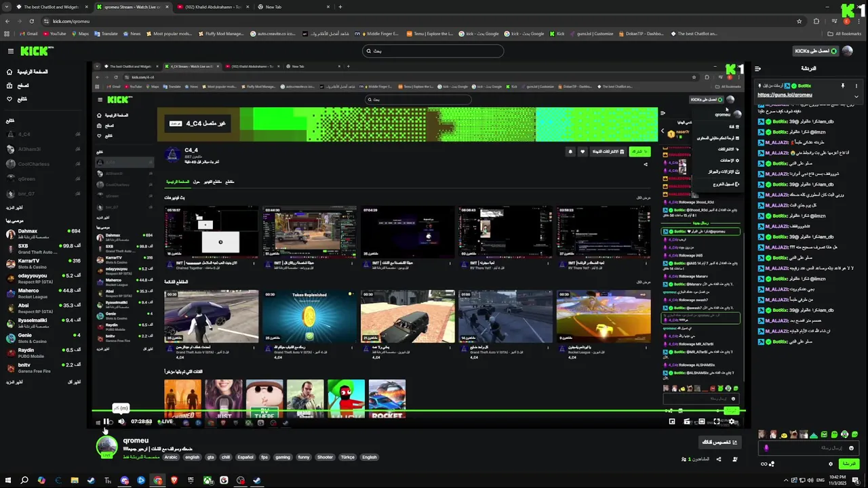Open the Genie recommended channel
The image size is (868, 488).
(43, 338)
